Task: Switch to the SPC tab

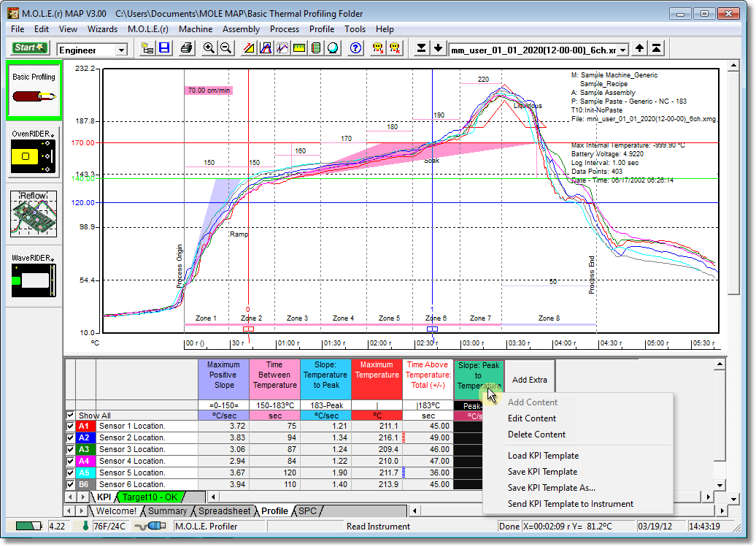Action: tap(308, 510)
